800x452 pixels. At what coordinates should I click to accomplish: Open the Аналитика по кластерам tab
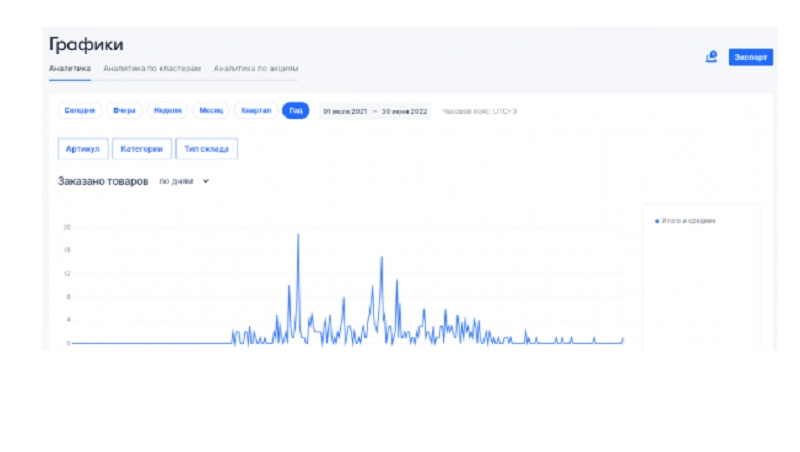153,69
